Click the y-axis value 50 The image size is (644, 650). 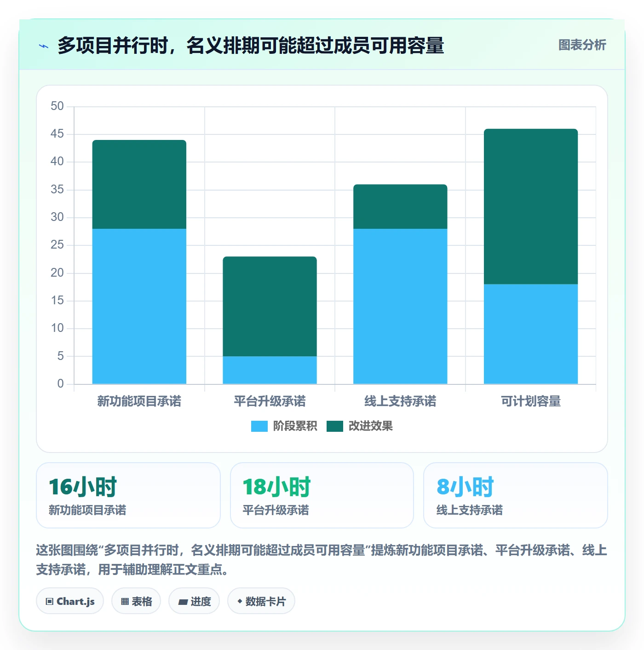point(57,106)
